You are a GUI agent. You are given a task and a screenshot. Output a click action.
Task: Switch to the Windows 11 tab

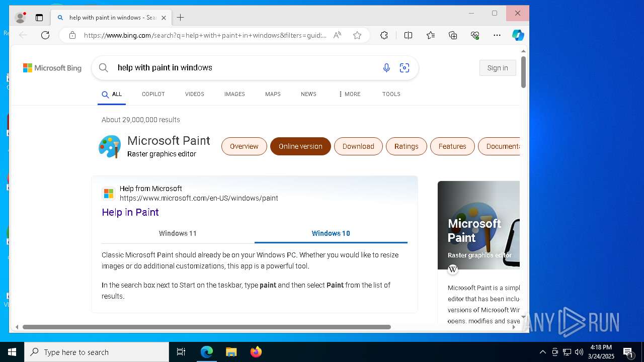(178, 233)
